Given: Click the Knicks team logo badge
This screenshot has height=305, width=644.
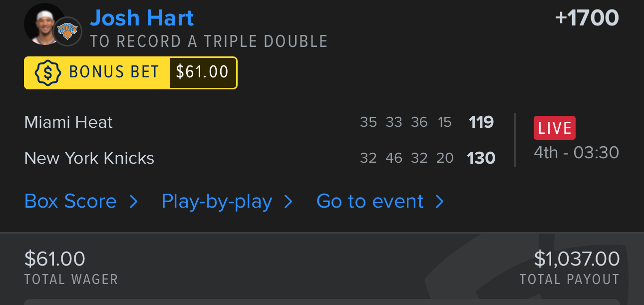Looking at the screenshot, I should (67, 31).
